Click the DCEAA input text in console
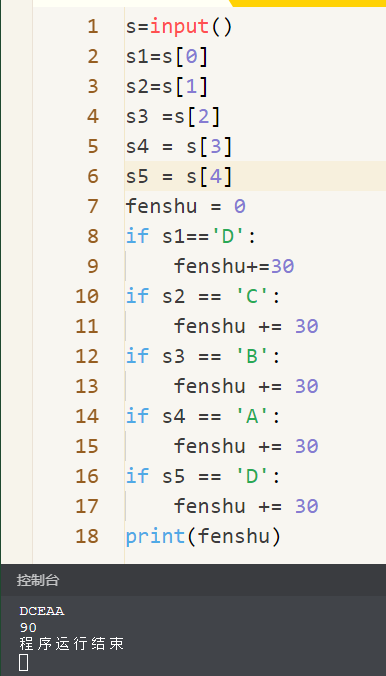 coord(41,611)
